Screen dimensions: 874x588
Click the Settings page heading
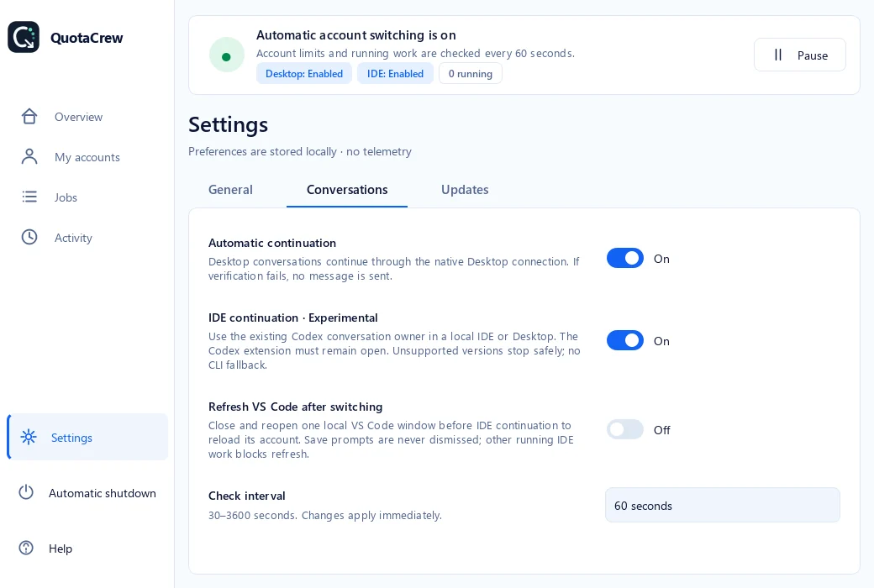tap(228, 125)
